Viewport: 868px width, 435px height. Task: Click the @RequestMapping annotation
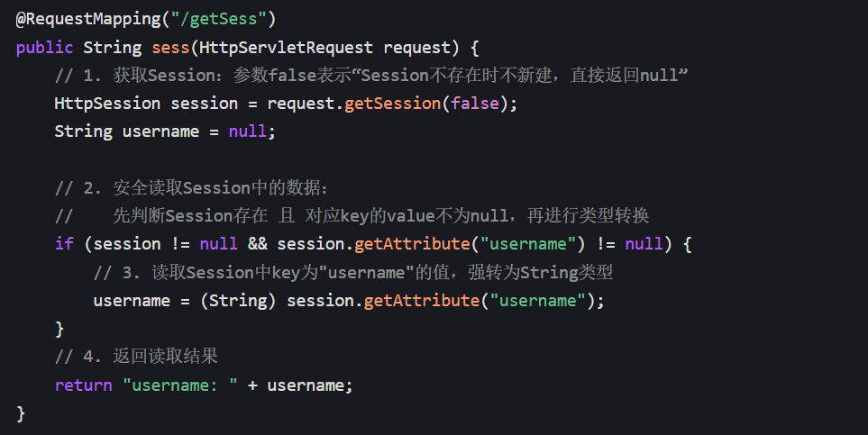(88, 19)
